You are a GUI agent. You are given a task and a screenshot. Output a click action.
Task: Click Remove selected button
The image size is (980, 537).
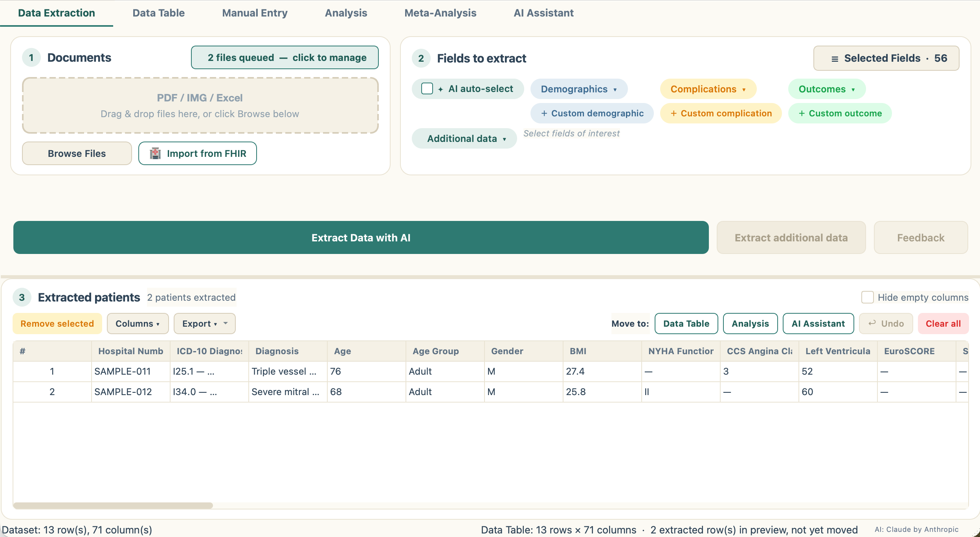(x=57, y=324)
